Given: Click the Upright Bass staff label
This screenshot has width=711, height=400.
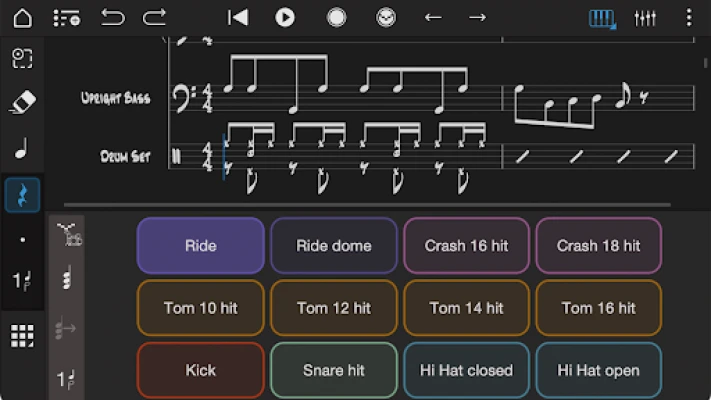Looking at the screenshot, I should (115, 98).
